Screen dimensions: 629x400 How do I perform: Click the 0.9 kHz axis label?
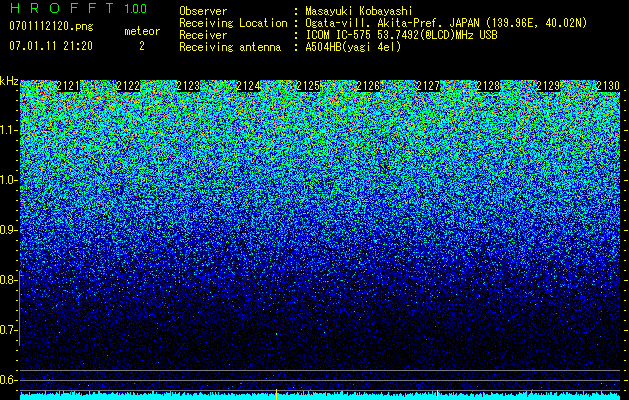click(x=9, y=230)
